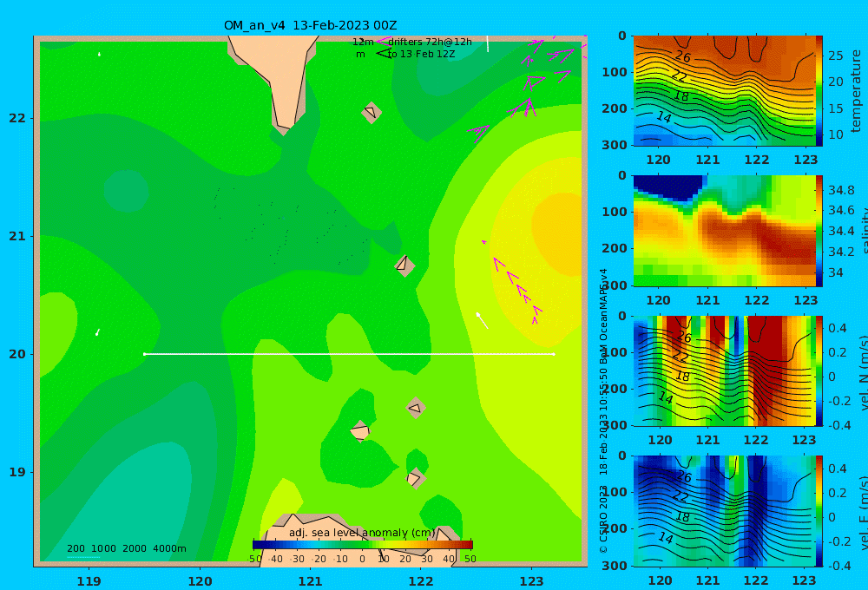
Task: Click the temperature panel color bar
Action: (x=819, y=91)
